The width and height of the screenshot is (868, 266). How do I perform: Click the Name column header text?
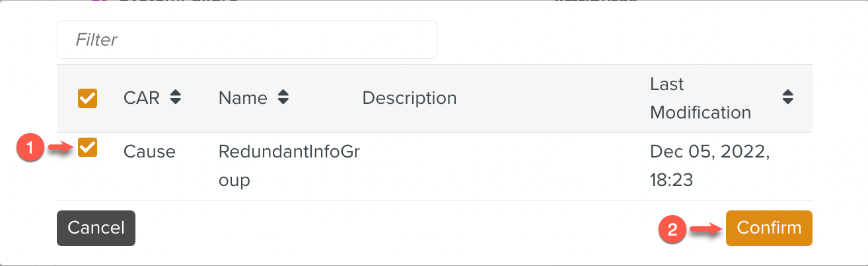pos(242,99)
